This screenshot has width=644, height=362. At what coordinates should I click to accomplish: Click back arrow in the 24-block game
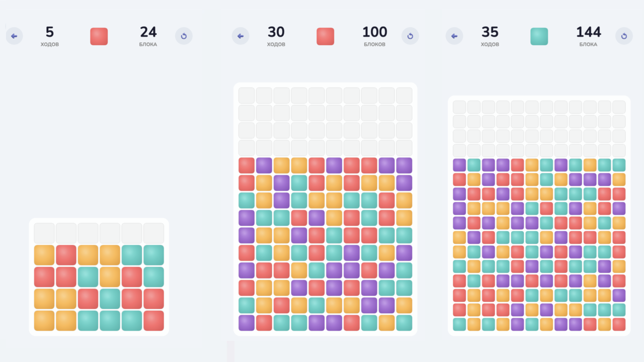click(14, 36)
